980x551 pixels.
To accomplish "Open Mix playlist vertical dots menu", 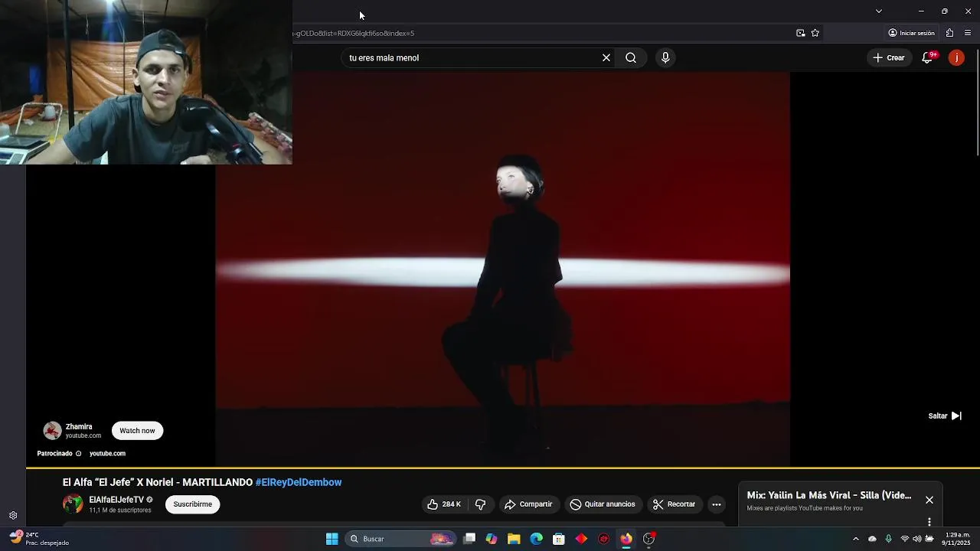I will pyautogui.click(x=929, y=522).
